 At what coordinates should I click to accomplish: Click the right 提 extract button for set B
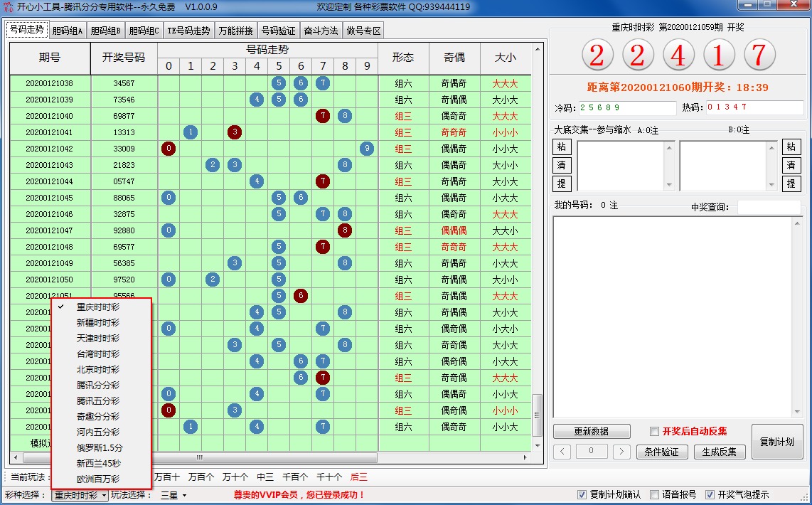click(x=791, y=184)
